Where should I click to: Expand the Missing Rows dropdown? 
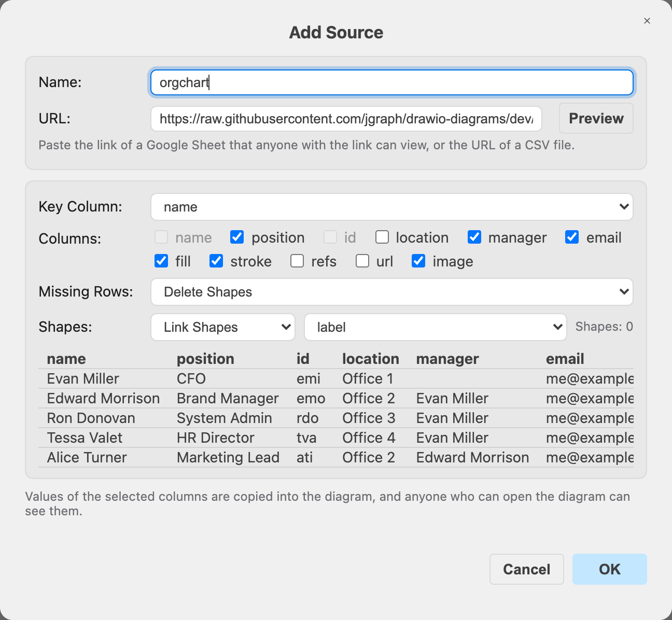click(x=392, y=292)
